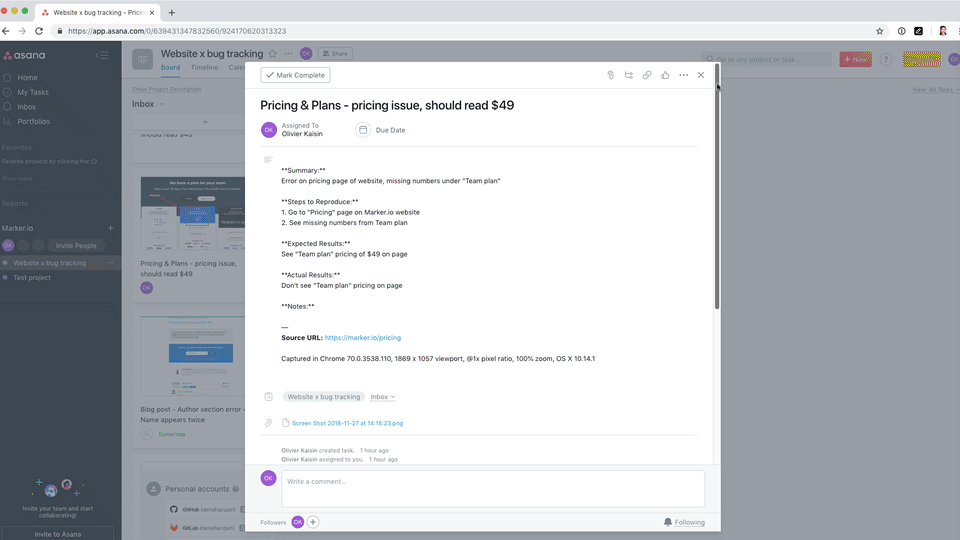Viewport: 960px width, 540px height.
Task: Open Inbox in the sidebar
Action: tap(26, 107)
